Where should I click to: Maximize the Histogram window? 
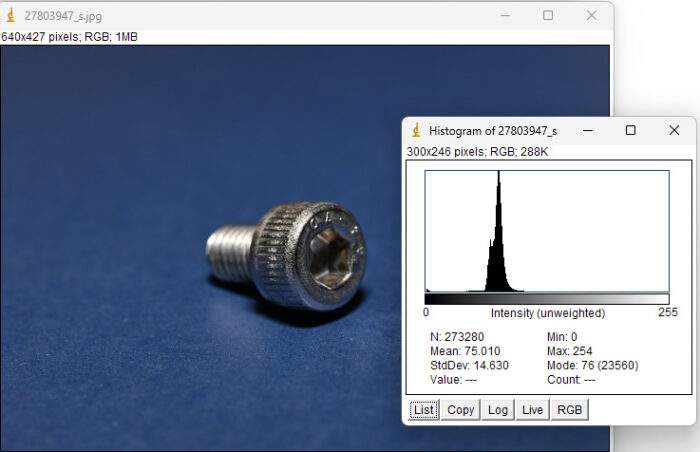(630, 130)
